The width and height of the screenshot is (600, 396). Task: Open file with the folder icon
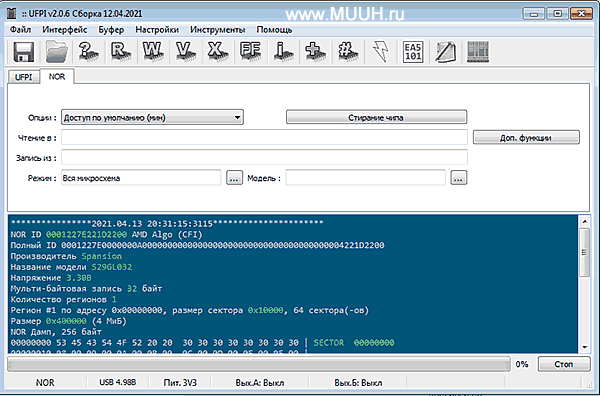pos(57,52)
